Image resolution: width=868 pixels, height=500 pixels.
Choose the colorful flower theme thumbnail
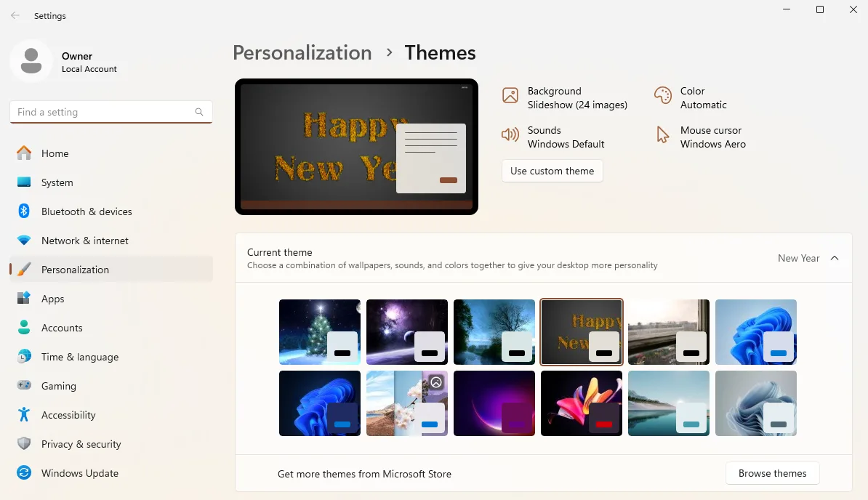(x=581, y=403)
